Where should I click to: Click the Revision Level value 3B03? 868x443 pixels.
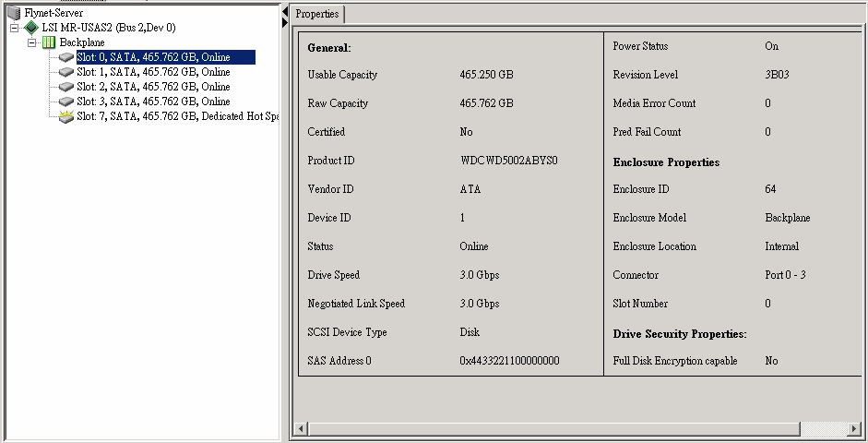[x=778, y=75]
